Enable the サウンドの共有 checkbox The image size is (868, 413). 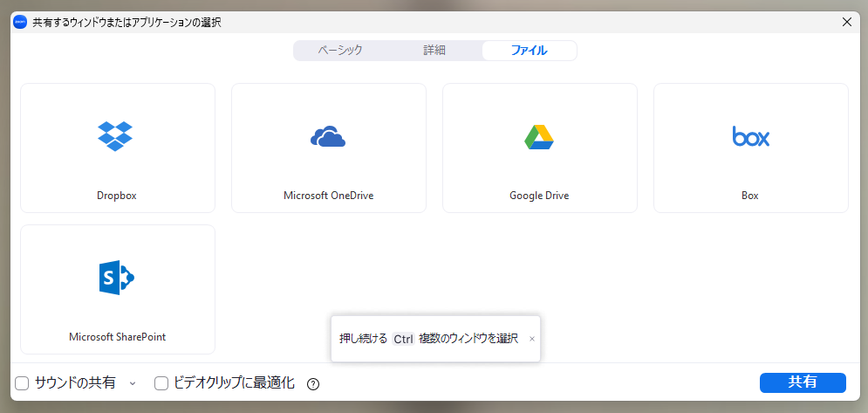click(23, 382)
